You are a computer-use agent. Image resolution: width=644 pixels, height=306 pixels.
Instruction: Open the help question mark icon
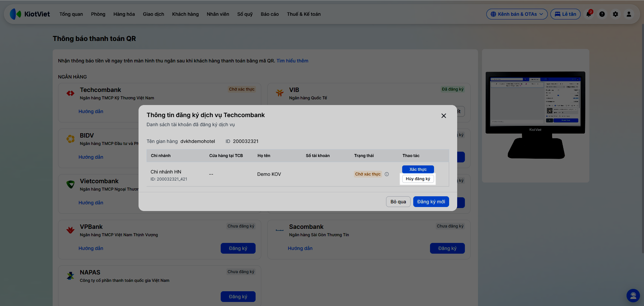tap(602, 14)
